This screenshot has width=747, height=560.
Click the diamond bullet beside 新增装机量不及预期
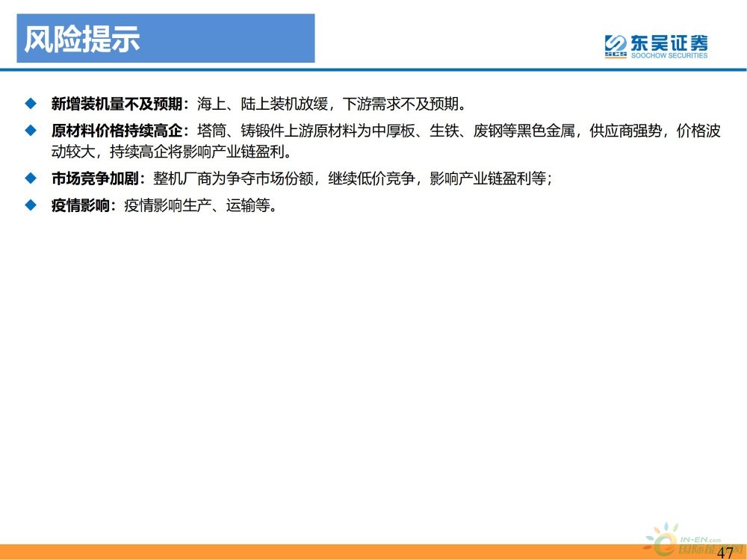31,103
